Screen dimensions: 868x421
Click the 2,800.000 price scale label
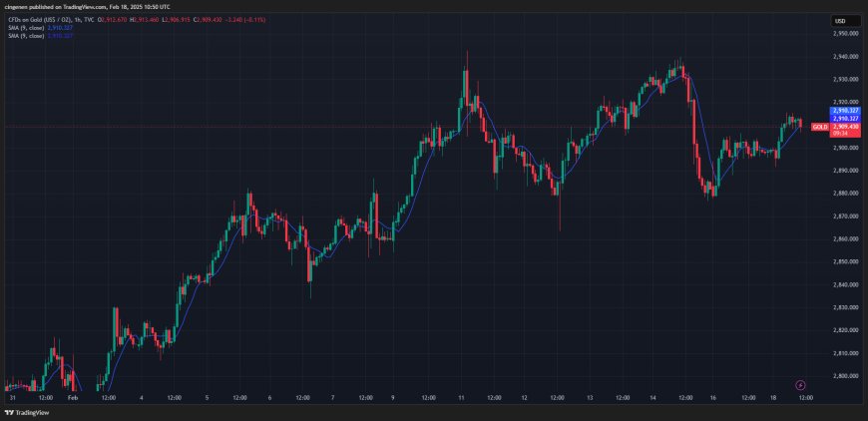[845, 376]
